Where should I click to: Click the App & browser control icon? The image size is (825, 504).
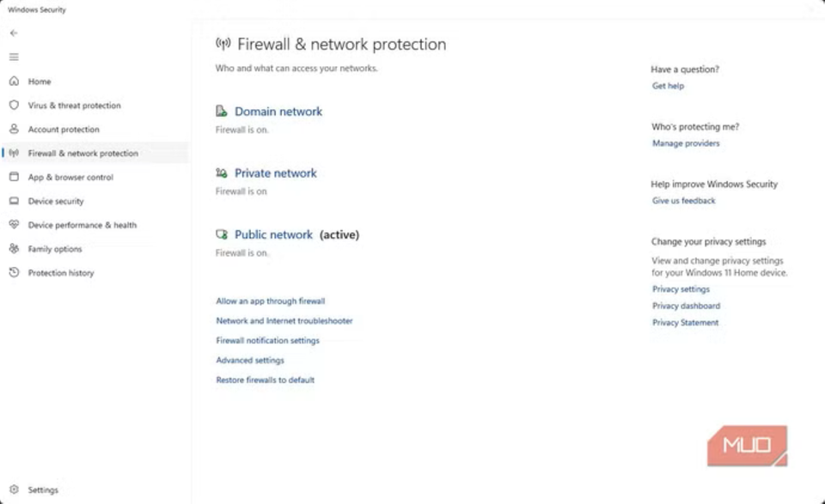14,178
